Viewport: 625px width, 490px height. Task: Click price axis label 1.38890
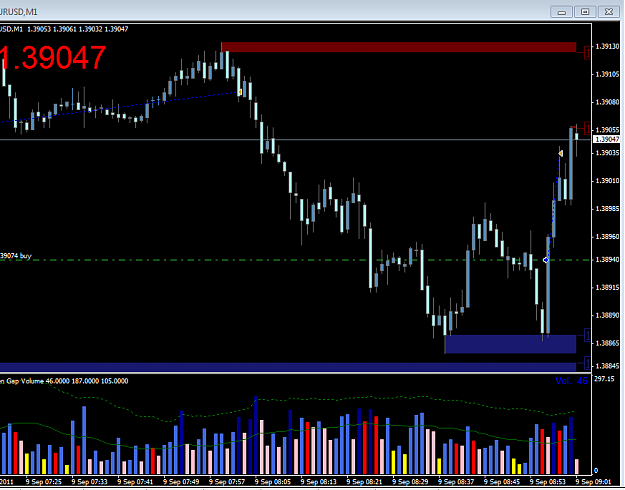(607, 315)
